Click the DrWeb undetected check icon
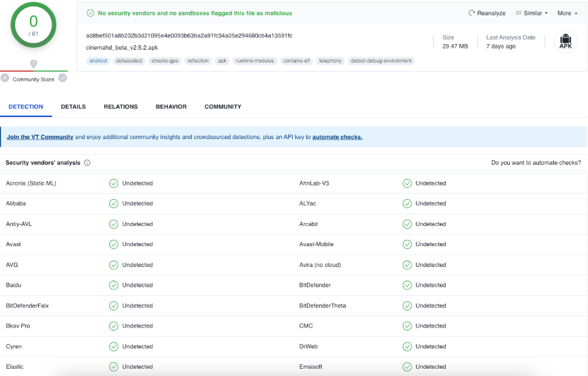The width and height of the screenshot is (588, 376). [407, 347]
